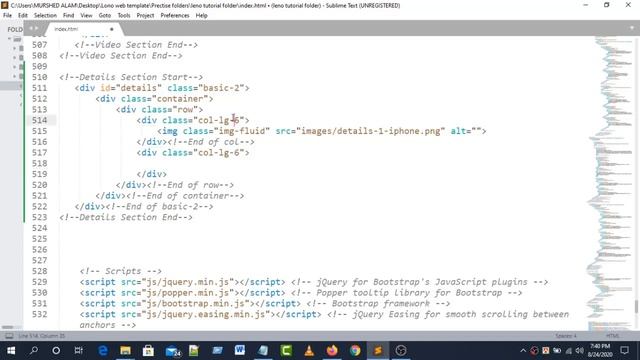Click the End of row comment
640x360 pixels.
coord(190,185)
